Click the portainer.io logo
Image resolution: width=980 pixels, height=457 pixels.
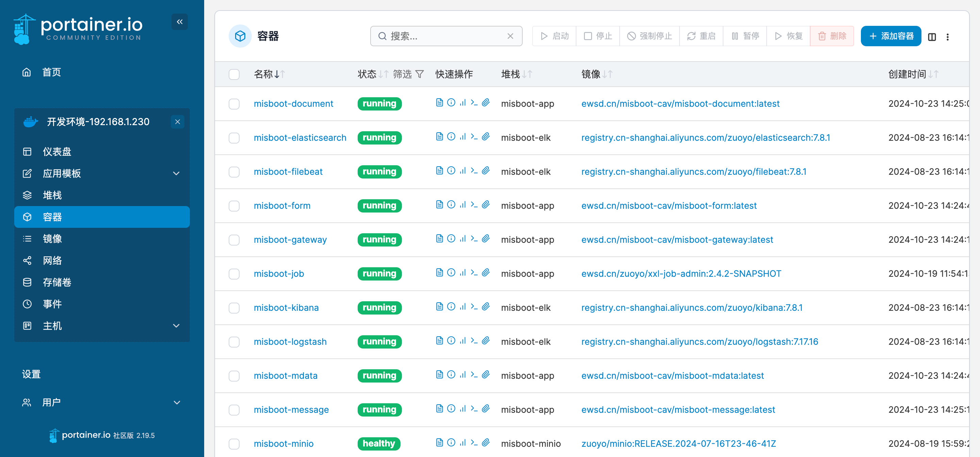pyautogui.click(x=78, y=29)
